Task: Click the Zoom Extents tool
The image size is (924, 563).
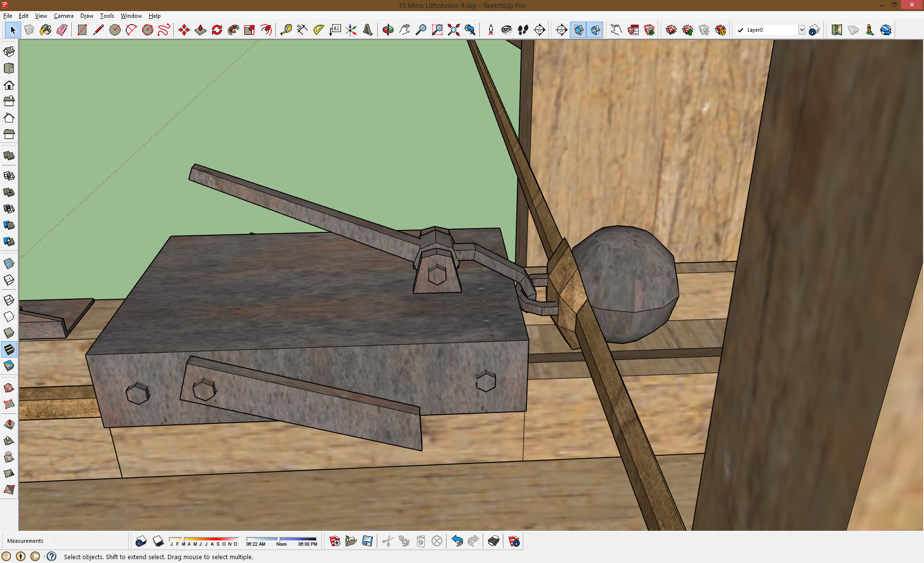Action: tap(453, 30)
